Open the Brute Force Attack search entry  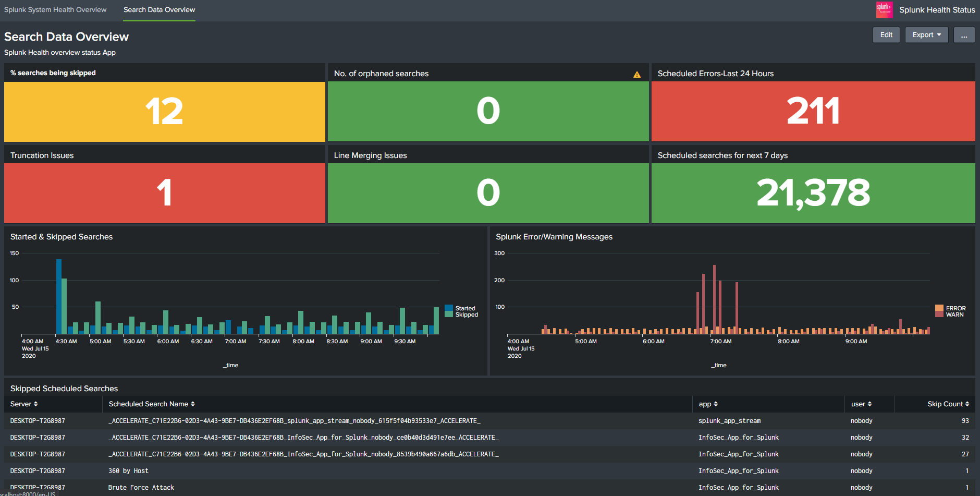pos(141,487)
